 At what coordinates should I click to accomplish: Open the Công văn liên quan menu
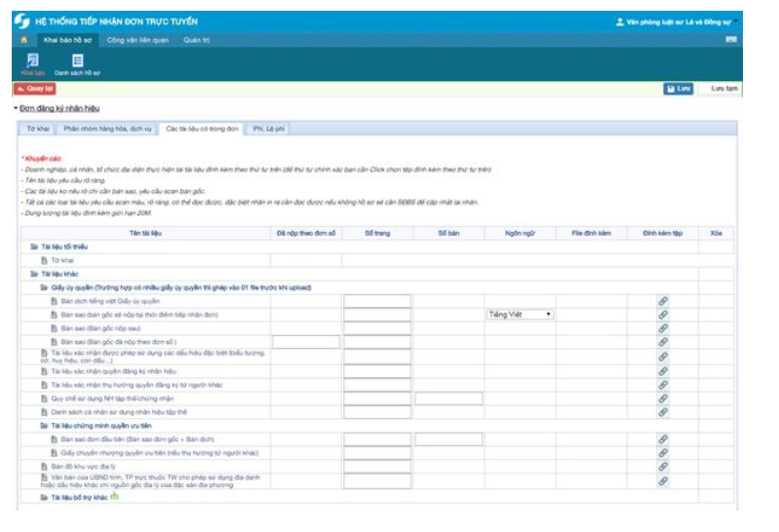[137, 40]
